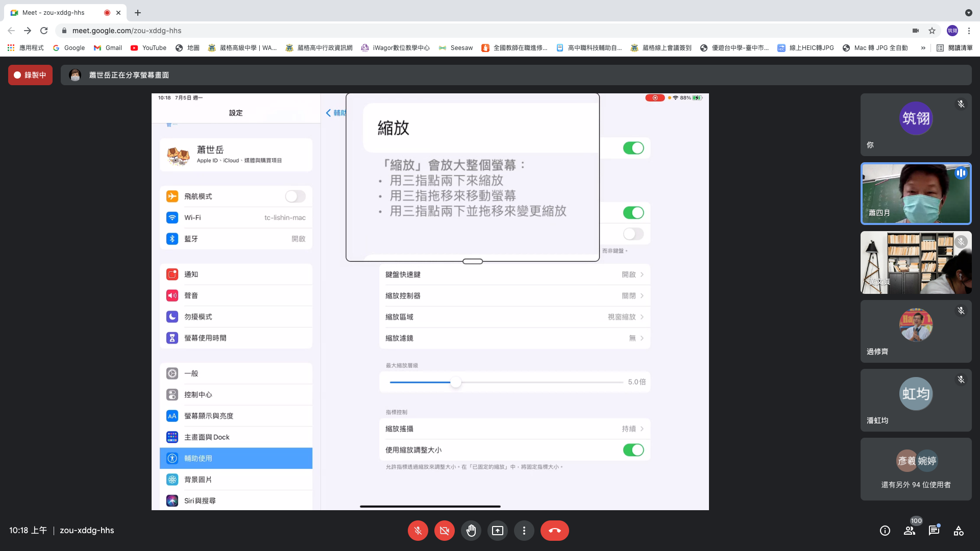The width and height of the screenshot is (980, 551).
Task: Open the YouTube bookmark
Action: pos(149,48)
